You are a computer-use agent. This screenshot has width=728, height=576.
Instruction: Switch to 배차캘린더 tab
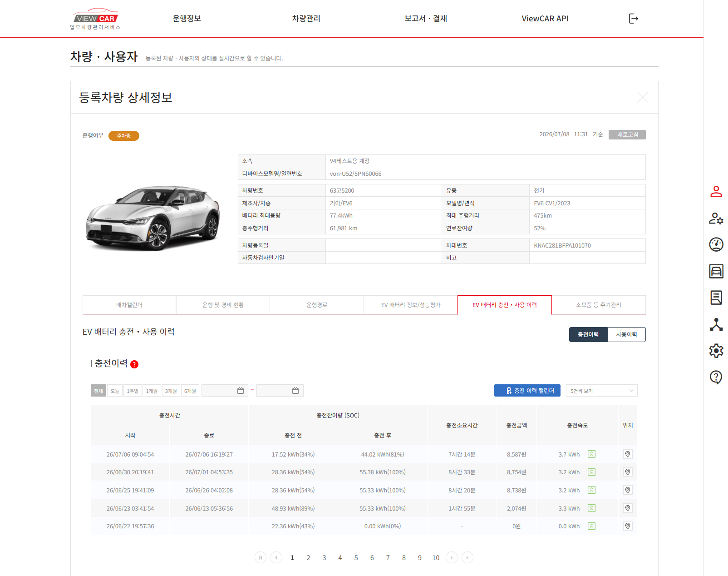pyautogui.click(x=129, y=305)
